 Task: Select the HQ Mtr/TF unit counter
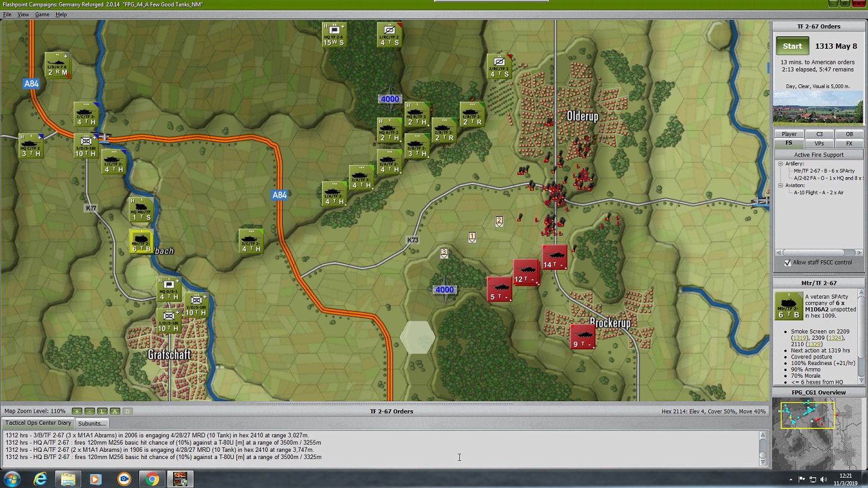tap(141, 210)
